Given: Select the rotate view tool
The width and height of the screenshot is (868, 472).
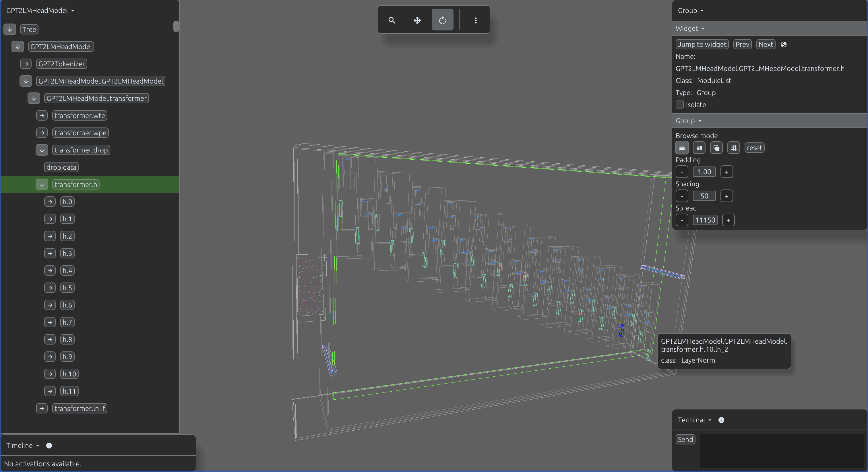Looking at the screenshot, I should pyautogui.click(x=442, y=20).
